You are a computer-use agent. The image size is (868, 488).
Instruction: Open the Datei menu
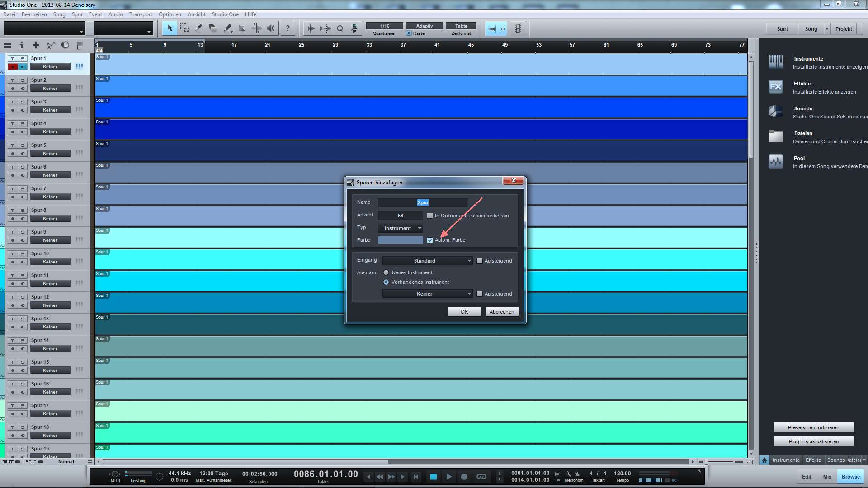tap(9, 14)
